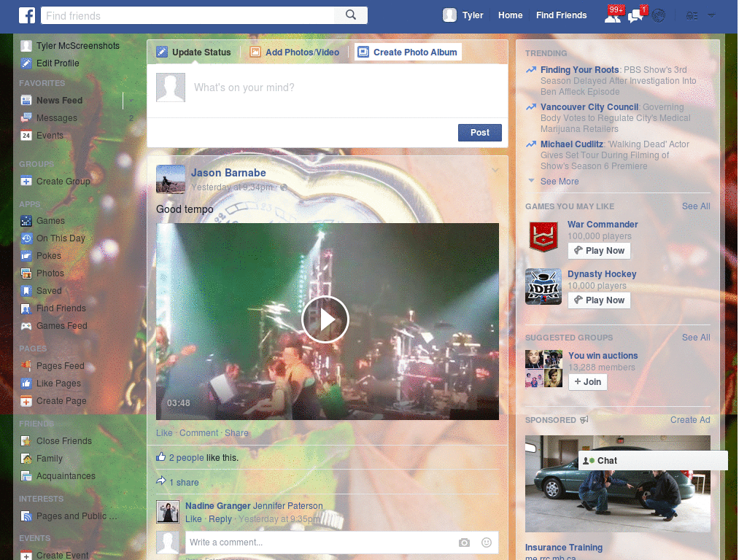The height and width of the screenshot is (560, 747).
Task: Click the blue Post button
Action: click(x=480, y=133)
